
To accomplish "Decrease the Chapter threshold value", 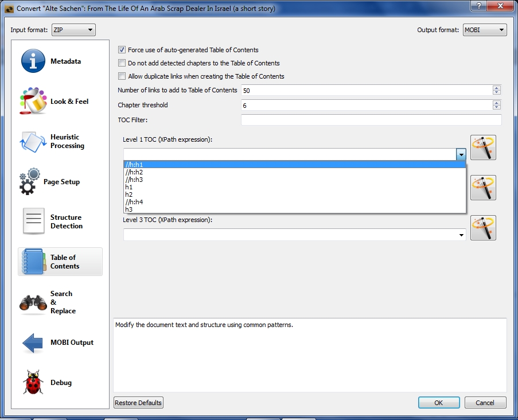I will [497, 107].
